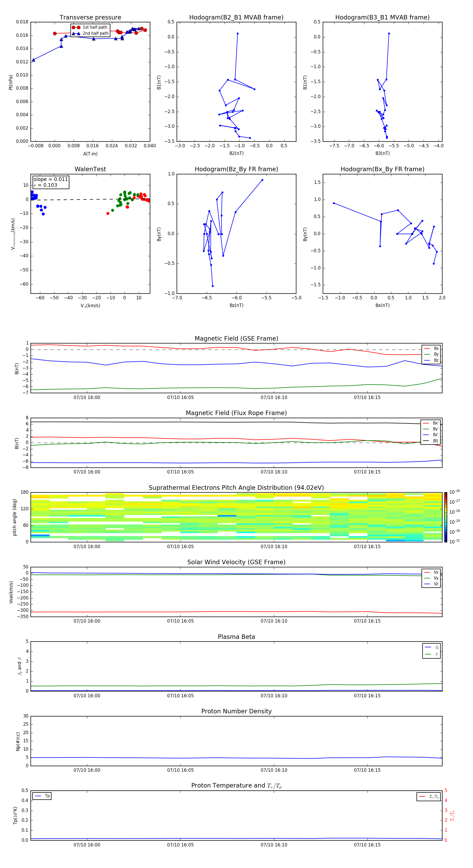The height and width of the screenshot is (868, 473).
Task: Click the 'Transverse pressure' plot title
Action: 90,17
